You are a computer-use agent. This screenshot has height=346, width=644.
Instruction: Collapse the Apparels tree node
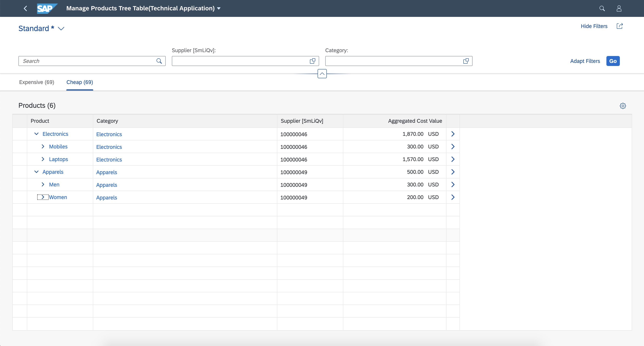(36, 172)
